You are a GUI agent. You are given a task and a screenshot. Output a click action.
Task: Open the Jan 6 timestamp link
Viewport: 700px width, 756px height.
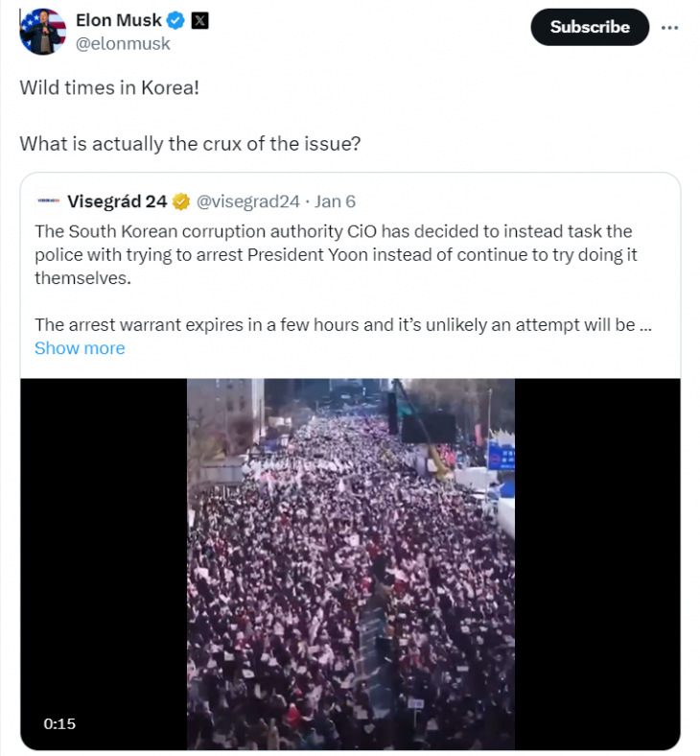(x=335, y=201)
